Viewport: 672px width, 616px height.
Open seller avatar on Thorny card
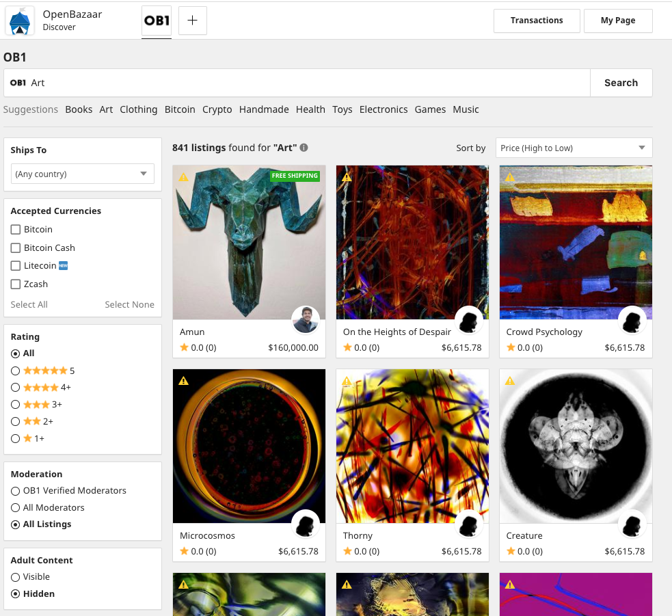[469, 524]
